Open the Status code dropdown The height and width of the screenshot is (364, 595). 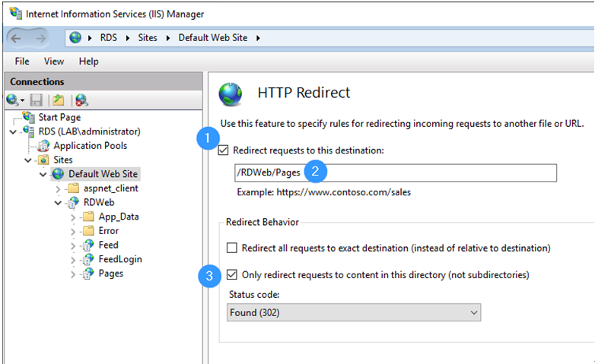click(x=354, y=312)
